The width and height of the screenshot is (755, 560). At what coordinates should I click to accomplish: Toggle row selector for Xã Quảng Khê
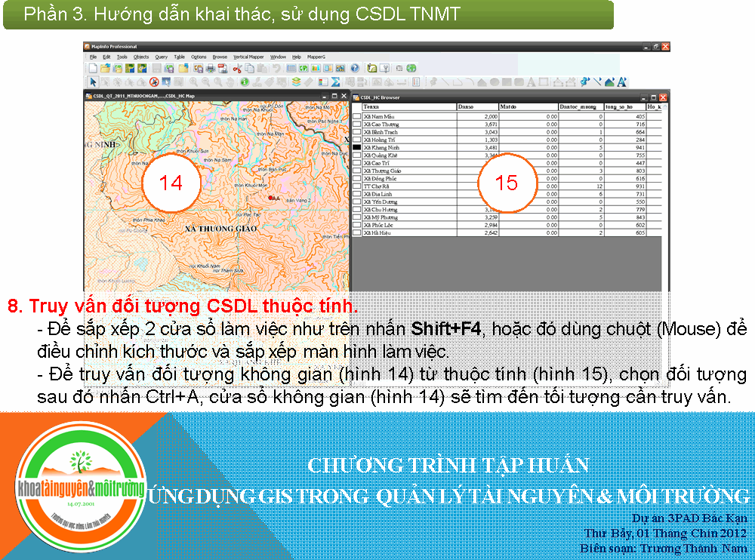coord(357,155)
